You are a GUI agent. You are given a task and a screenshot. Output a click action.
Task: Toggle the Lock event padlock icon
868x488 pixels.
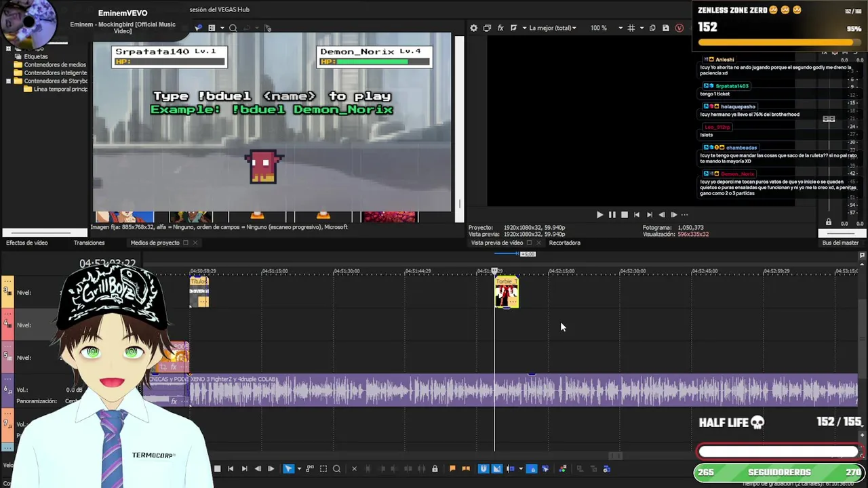point(435,468)
